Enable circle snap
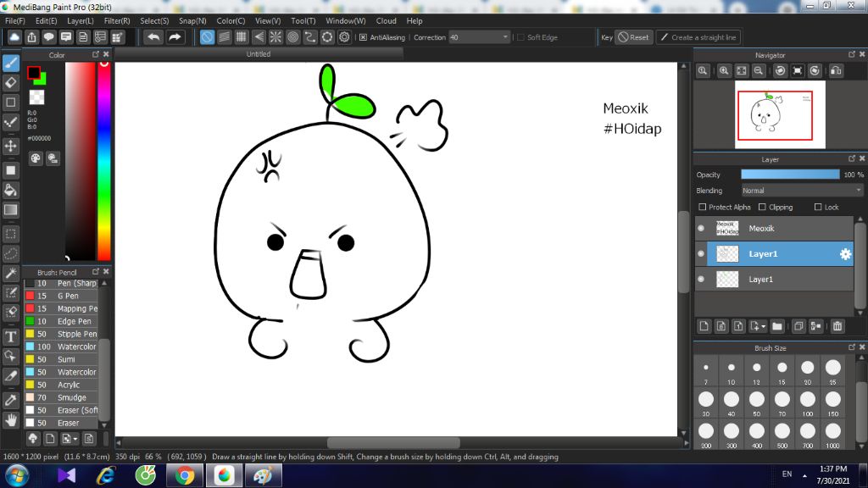Image resolution: width=868 pixels, height=488 pixels. click(x=292, y=37)
